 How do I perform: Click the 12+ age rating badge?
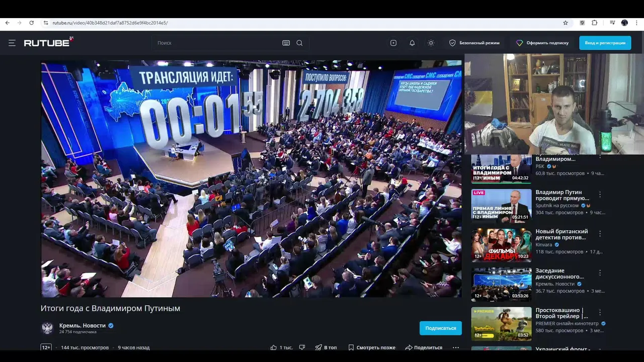tap(46, 347)
